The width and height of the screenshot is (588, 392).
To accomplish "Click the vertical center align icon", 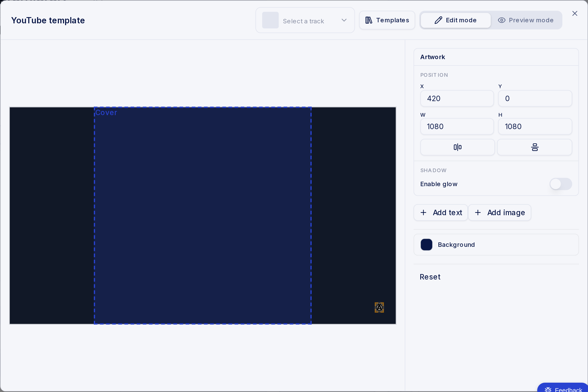I will point(535,147).
